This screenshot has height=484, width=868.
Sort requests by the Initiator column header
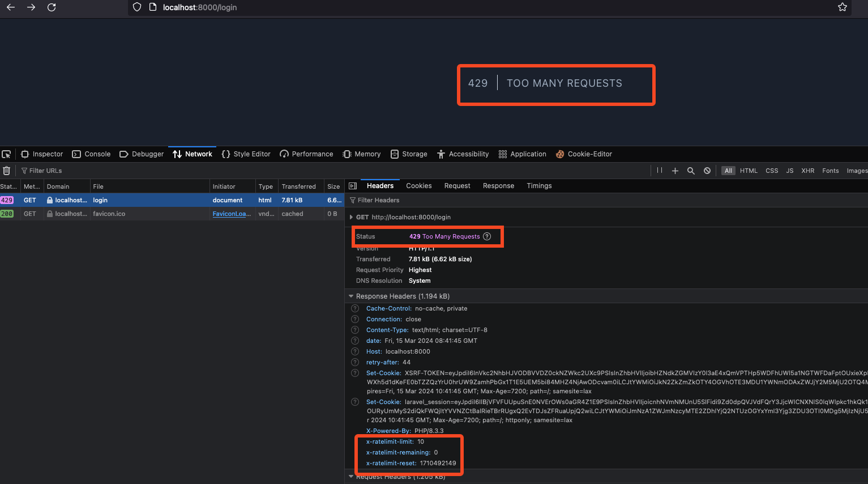point(232,186)
